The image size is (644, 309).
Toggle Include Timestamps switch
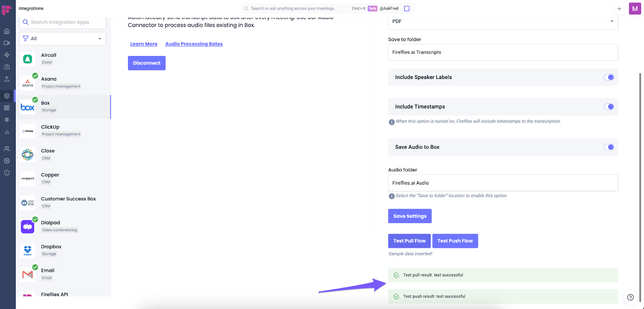click(x=609, y=107)
